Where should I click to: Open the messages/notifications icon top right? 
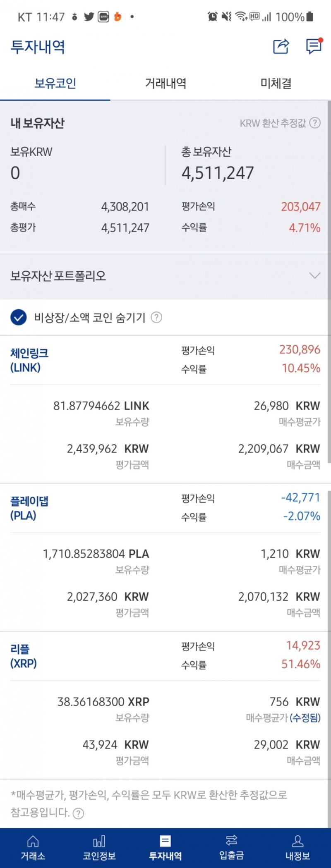313,47
